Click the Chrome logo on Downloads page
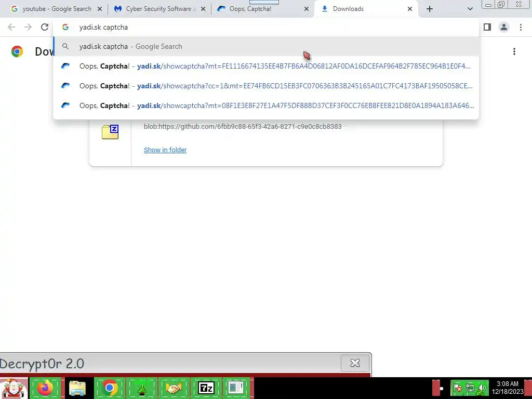Screen dimensions: 532x399 click(x=17, y=51)
